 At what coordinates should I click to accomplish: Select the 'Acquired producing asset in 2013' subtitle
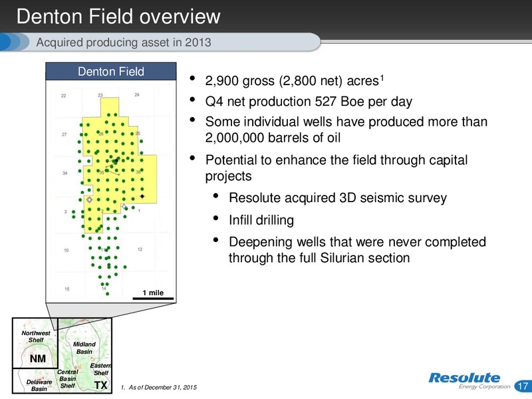(124, 43)
